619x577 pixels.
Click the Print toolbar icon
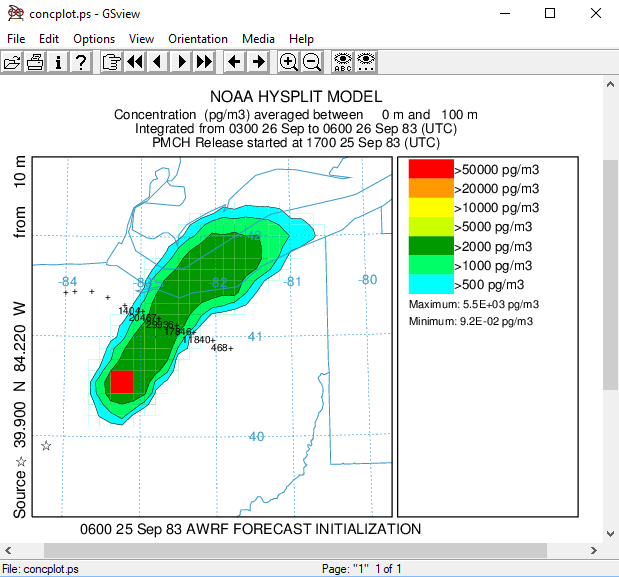[x=35, y=62]
